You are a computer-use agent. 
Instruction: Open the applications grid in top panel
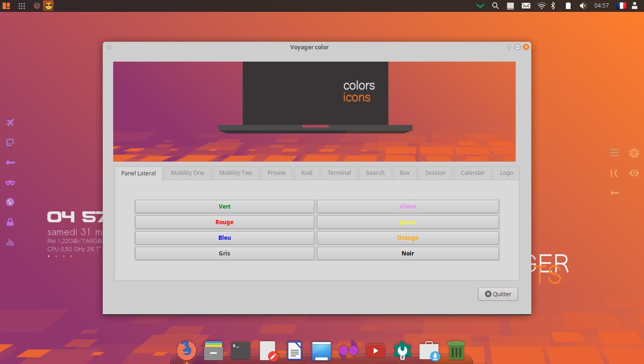[22, 6]
